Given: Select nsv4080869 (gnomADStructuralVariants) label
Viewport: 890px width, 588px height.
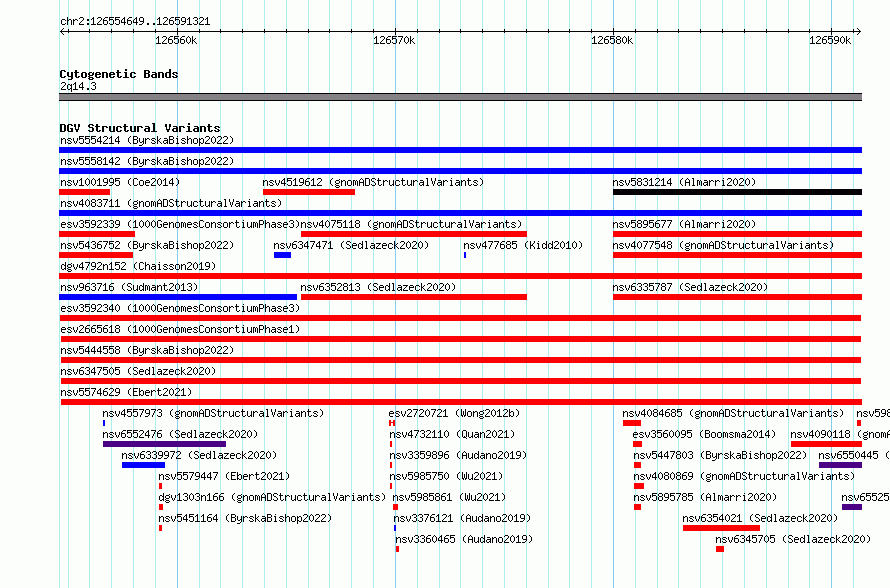Looking at the screenshot, I should click(744, 476).
